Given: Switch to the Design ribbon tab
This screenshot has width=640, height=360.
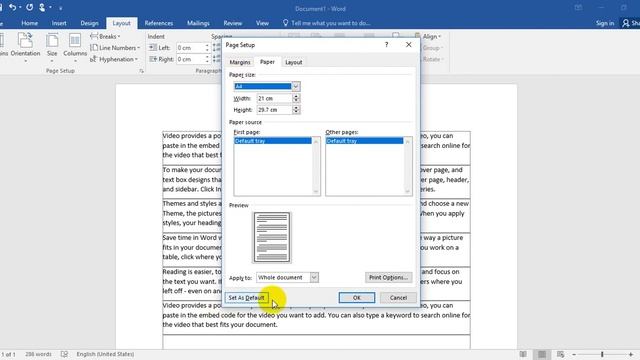Looking at the screenshot, I should (x=89, y=23).
